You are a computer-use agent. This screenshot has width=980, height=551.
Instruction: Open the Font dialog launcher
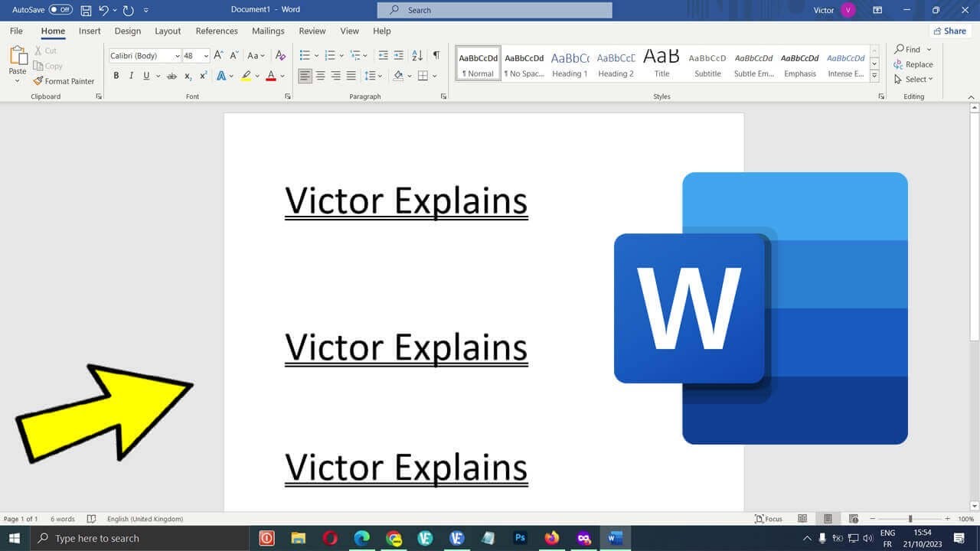click(x=287, y=96)
